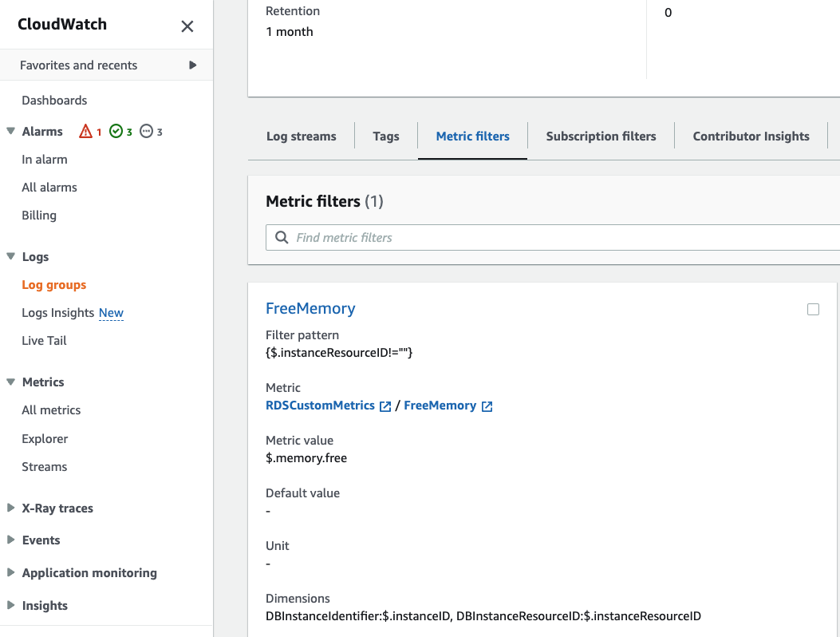Open the RDSCustomMetrics namespace link
Viewport: 840px width, 637px height.
pyautogui.click(x=321, y=406)
